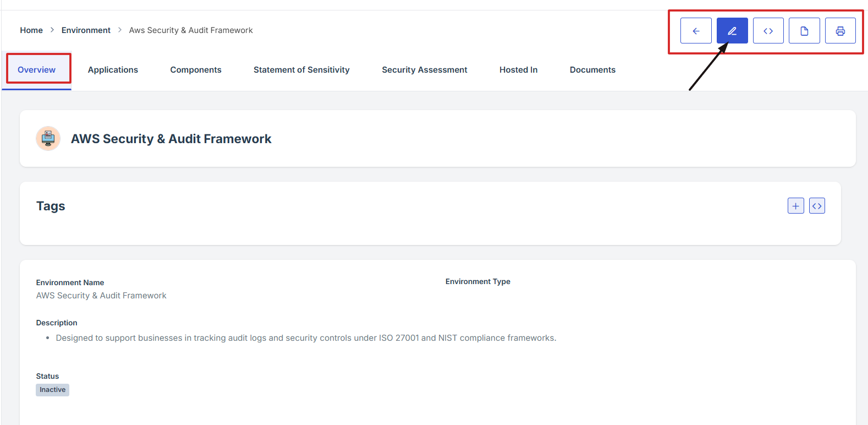Click the code brackets toolbar button
This screenshot has height=425, width=868.
click(768, 31)
